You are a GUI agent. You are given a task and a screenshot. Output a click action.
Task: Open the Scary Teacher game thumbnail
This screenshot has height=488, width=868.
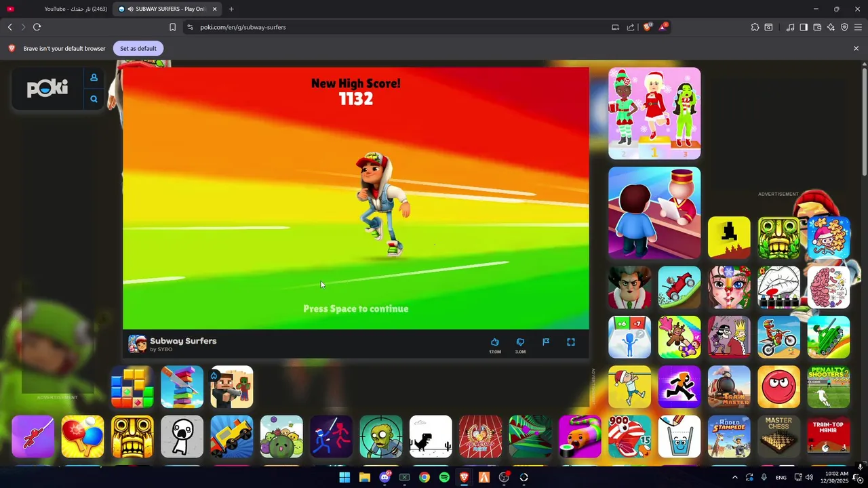point(629,287)
